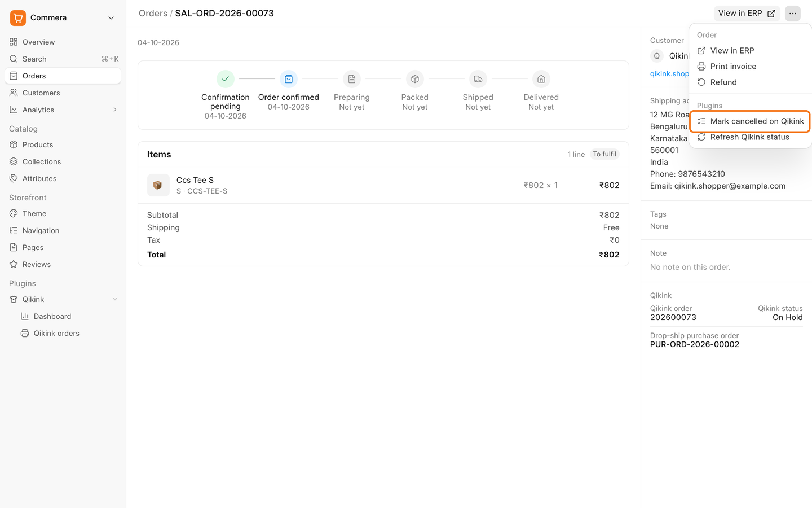Click the Commera shopping cart logo
Screen dimensions: 812x508
[18, 18]
